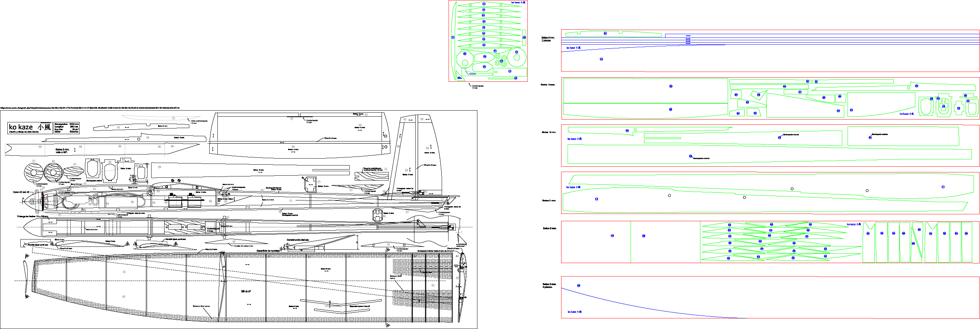Click the URL text above the main plan
980x329 pixels.
coord(89,108)
